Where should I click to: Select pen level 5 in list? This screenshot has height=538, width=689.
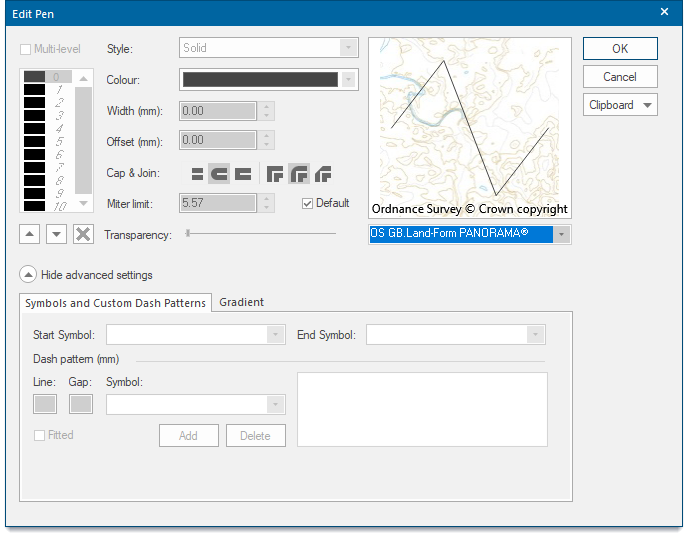point(47,142)
